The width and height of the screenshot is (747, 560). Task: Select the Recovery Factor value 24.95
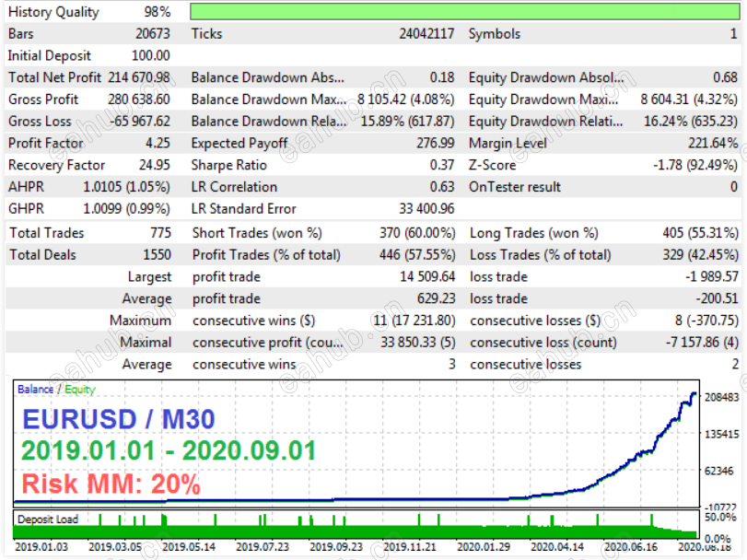[x=155, y=165]
